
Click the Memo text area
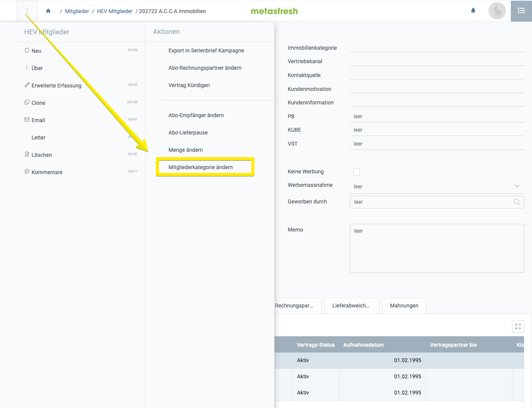pos(437,248)
